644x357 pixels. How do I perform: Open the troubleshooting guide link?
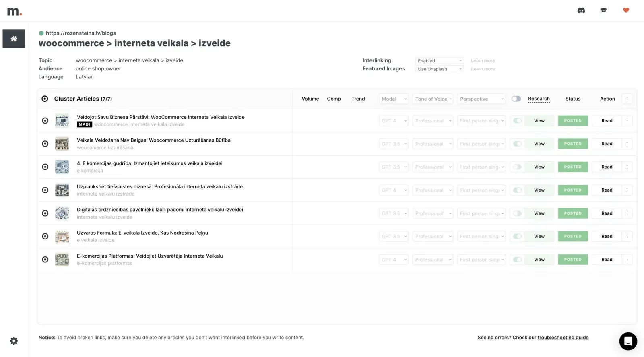pyautogui.click(x=563, y=338)
